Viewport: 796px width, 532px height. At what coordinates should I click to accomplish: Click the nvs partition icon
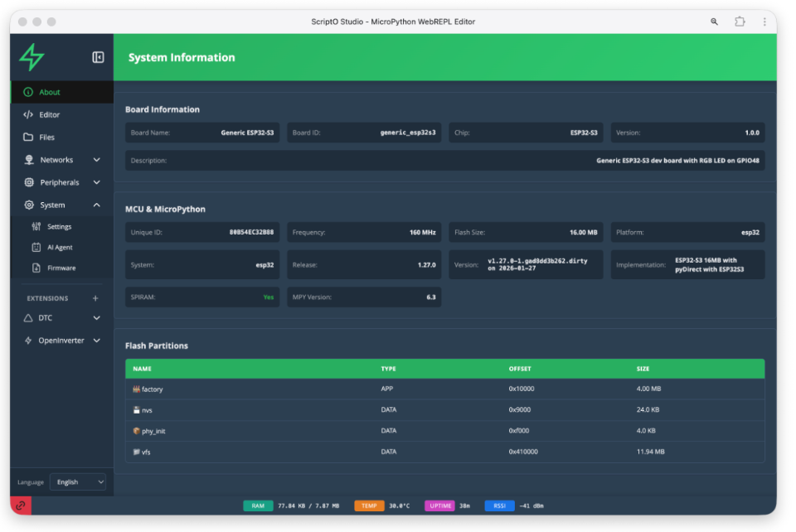coord(137,410)
